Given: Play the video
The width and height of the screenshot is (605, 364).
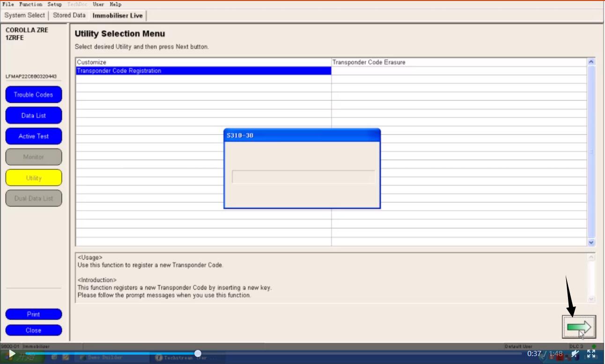Looking at the screenshot, I should [12, 354].
